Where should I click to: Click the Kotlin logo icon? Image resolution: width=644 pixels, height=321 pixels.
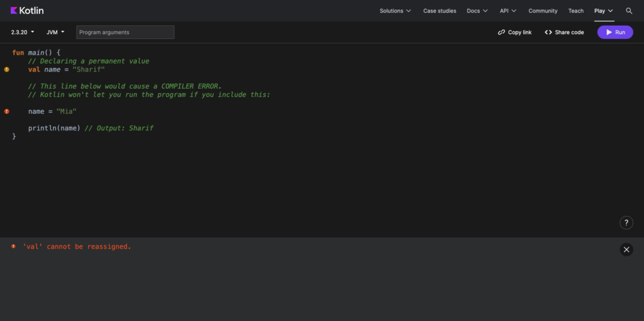tap(14, 11)
